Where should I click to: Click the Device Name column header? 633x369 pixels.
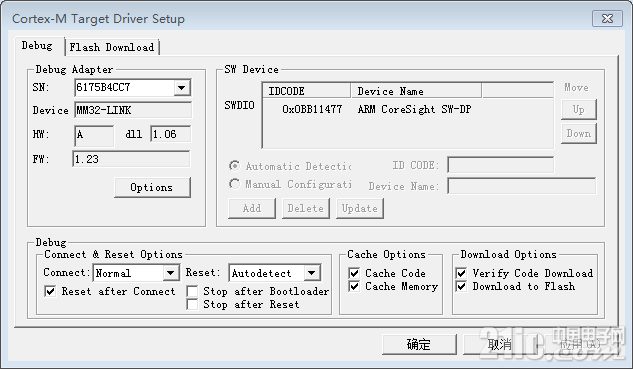[416, 91]
